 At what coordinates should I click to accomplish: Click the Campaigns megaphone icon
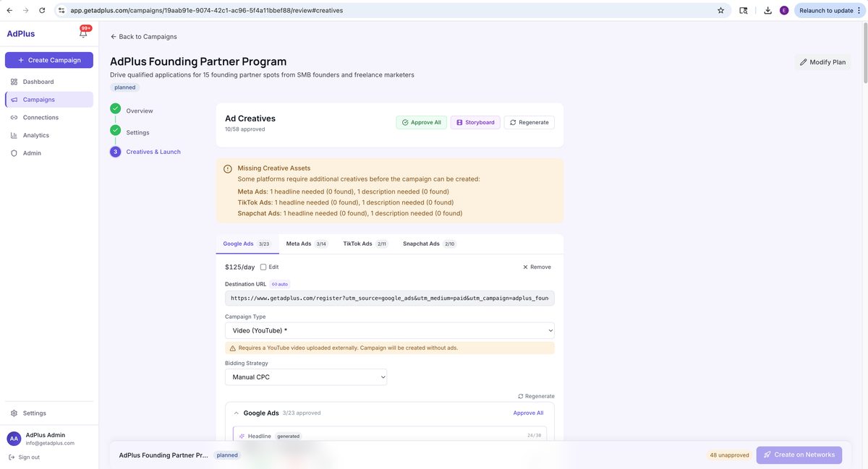(14, 100)
